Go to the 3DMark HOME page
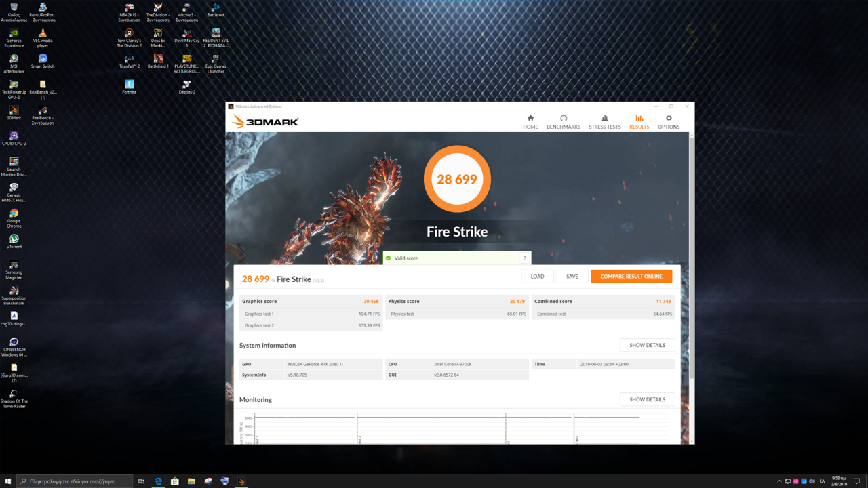 pyautogui.click(x=530, y=122)
